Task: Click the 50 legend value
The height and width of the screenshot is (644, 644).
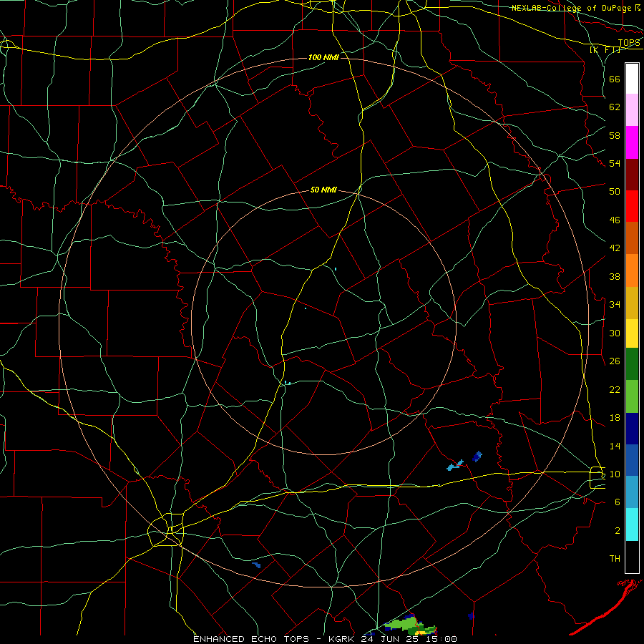Action: (615, 191)
